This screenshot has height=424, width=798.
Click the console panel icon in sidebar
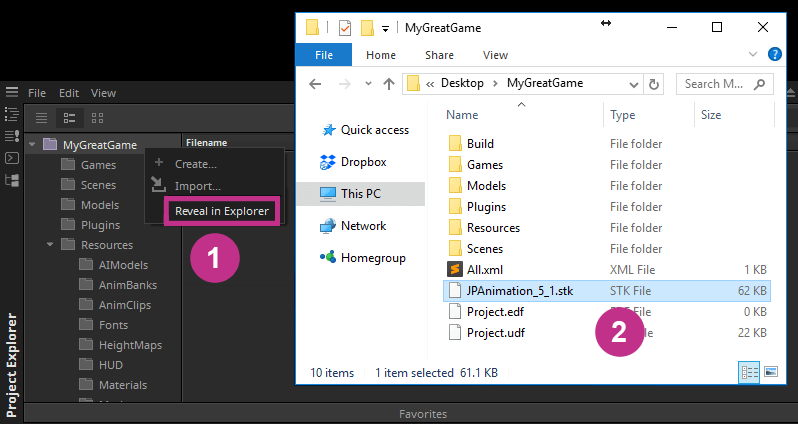point(12,158)
